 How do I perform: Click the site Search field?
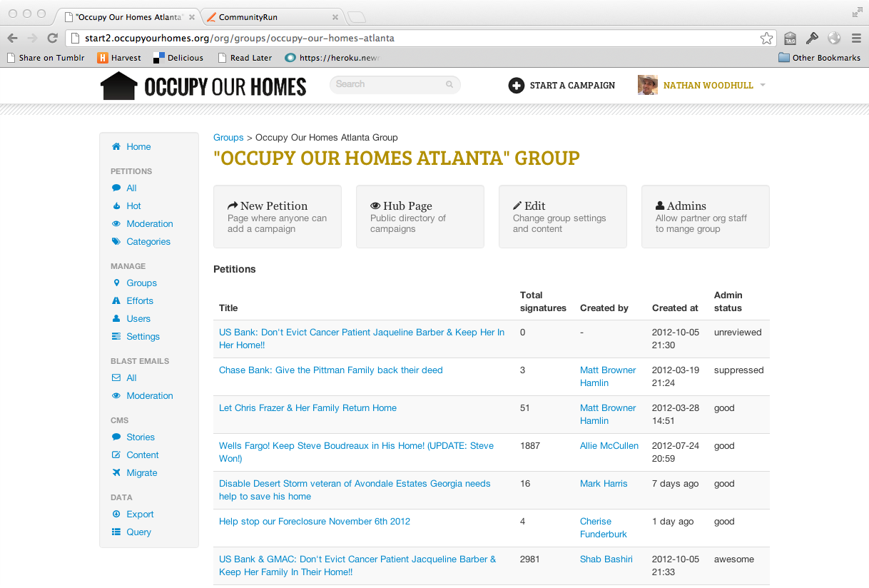pos(395,85)
